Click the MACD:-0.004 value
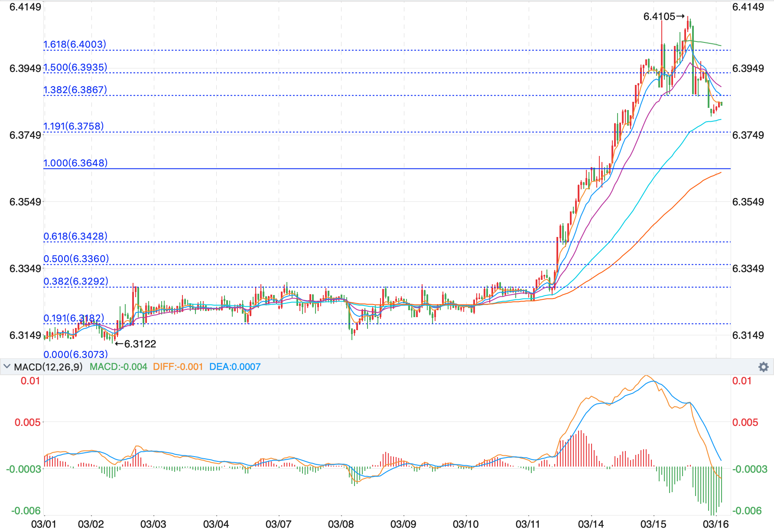The width and height of the screenshot is (774, 532). 118,367
